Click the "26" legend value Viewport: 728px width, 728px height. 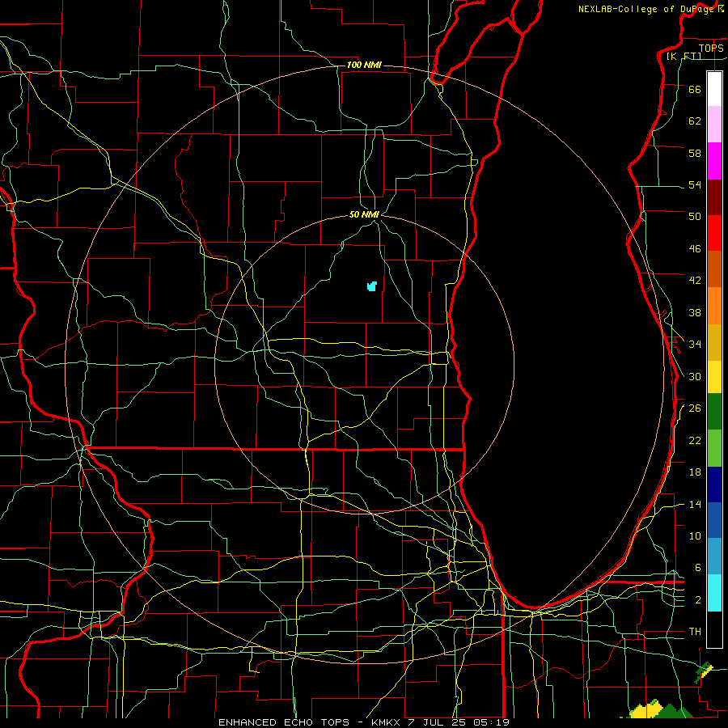(x=695, y=408)
